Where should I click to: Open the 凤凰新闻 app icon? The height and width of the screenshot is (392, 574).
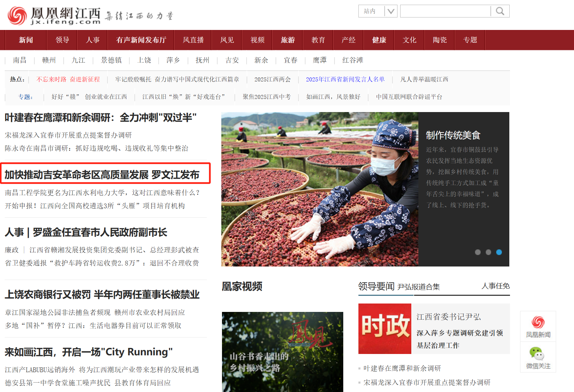click(x=538, y=326)
